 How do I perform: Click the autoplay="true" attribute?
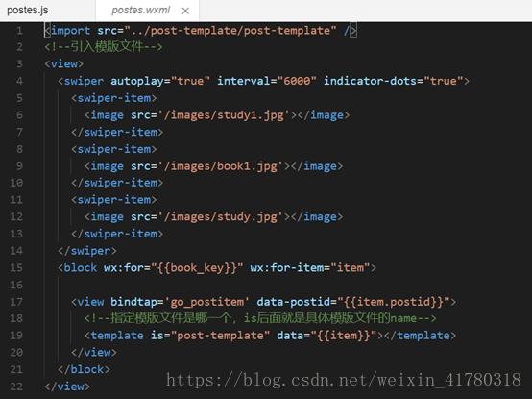coord(160,81)
